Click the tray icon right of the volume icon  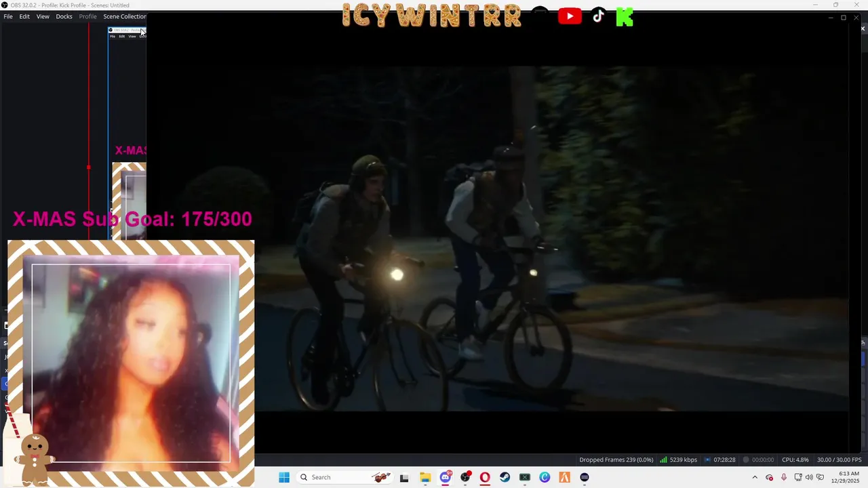[x=820, y=477]
